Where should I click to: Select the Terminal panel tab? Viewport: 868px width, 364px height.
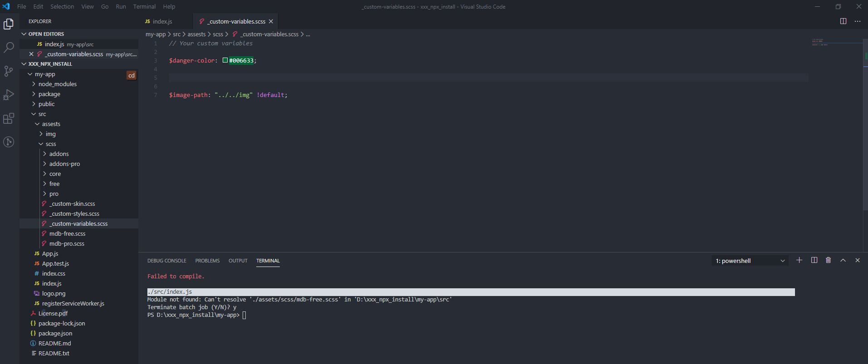268,261
